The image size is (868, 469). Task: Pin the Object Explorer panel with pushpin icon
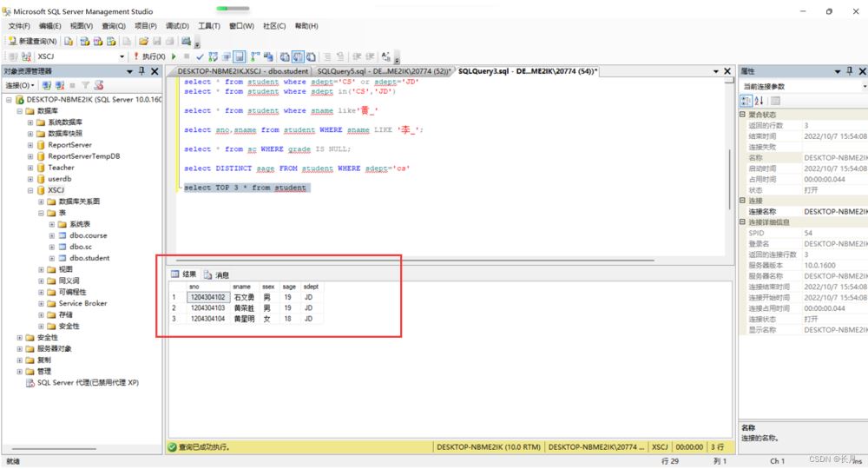click(142, 71)
